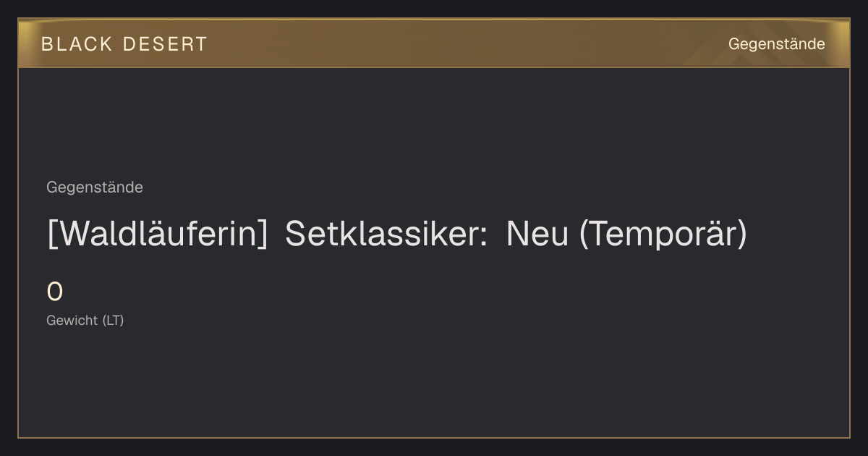This screenshot has height=456, width=868.
Task: Click the empty card area right of the title
Action: coord(798,235)
